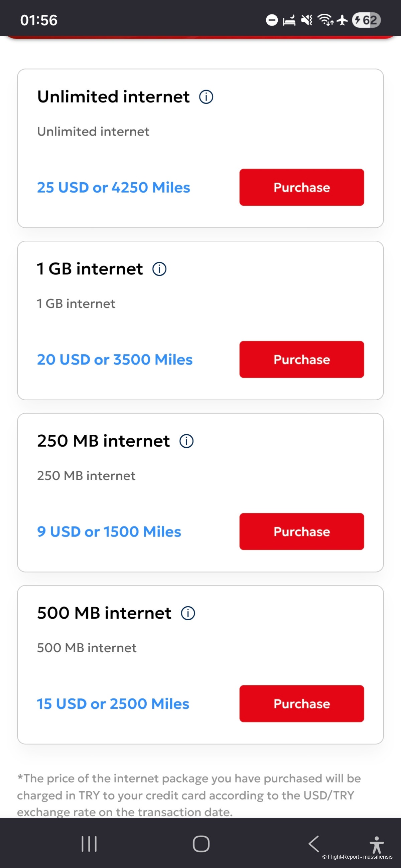Purchase the Unlimited internet package
401x868 pixels.
pyautogui.click(x=301, y=187)
